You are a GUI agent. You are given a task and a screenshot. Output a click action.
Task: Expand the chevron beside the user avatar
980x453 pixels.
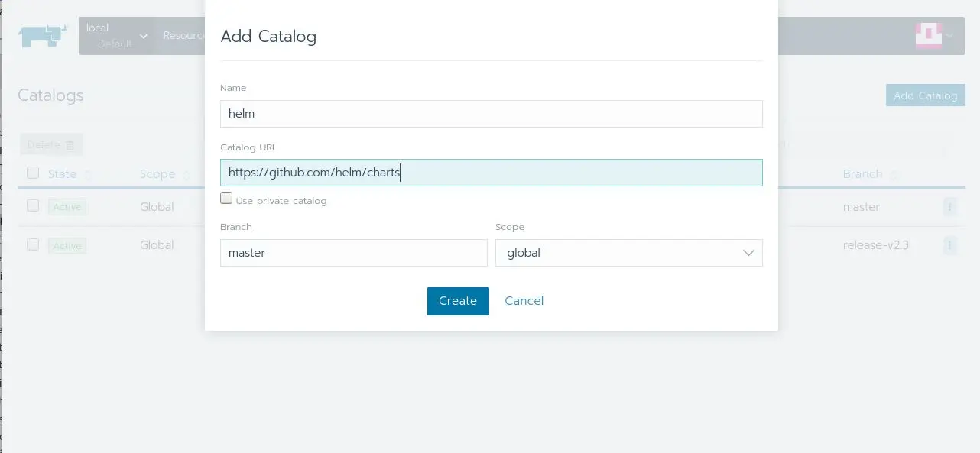[949, 35]
